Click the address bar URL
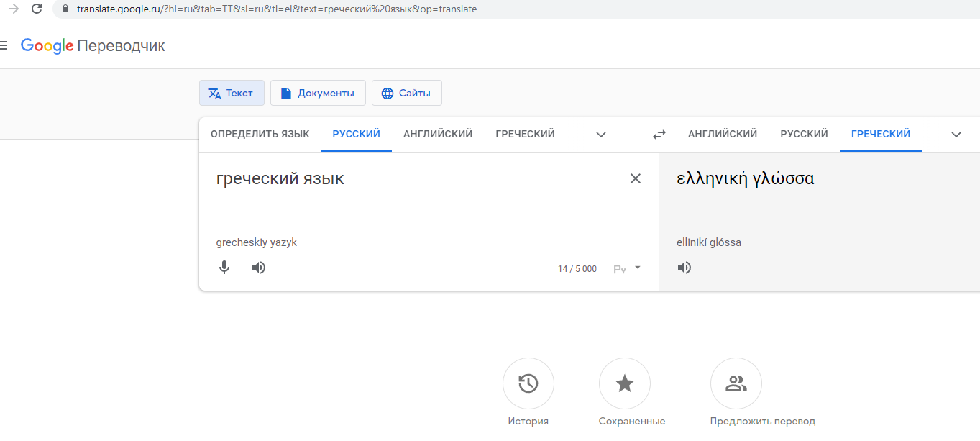980x441 pixels. pyautogui.click(x=276, y=9)
